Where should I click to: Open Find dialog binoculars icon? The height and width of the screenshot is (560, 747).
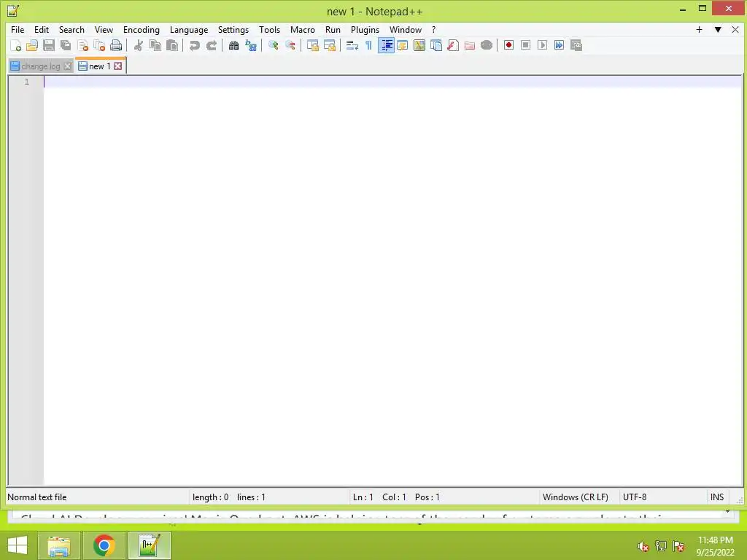click(234, 45)
